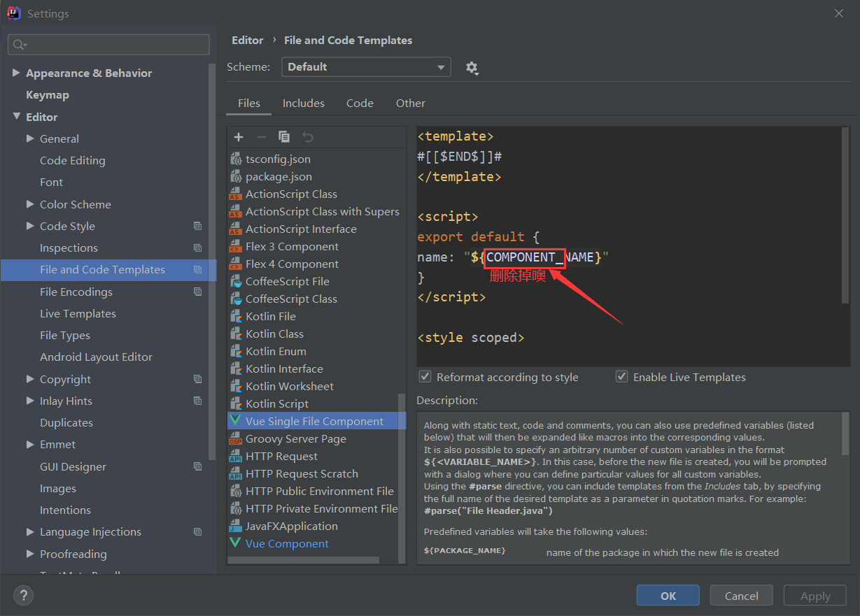Expand the Emmet node
The image size is (860, 616).
pos(30,444)
